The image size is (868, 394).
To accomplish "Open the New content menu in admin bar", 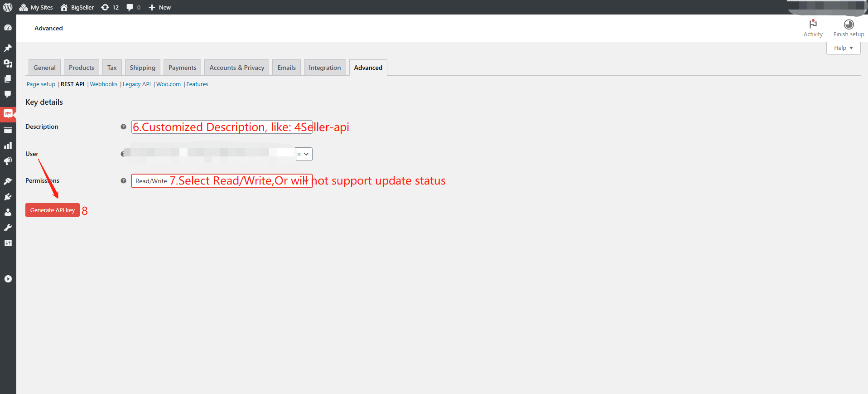I will tap(160, 7).
